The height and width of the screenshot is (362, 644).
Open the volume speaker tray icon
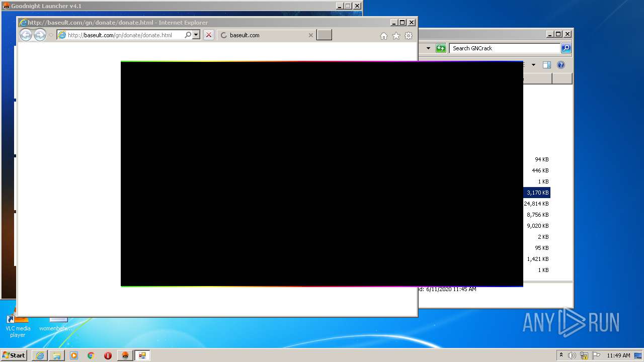pyautogui.click(x=572, y=355)
